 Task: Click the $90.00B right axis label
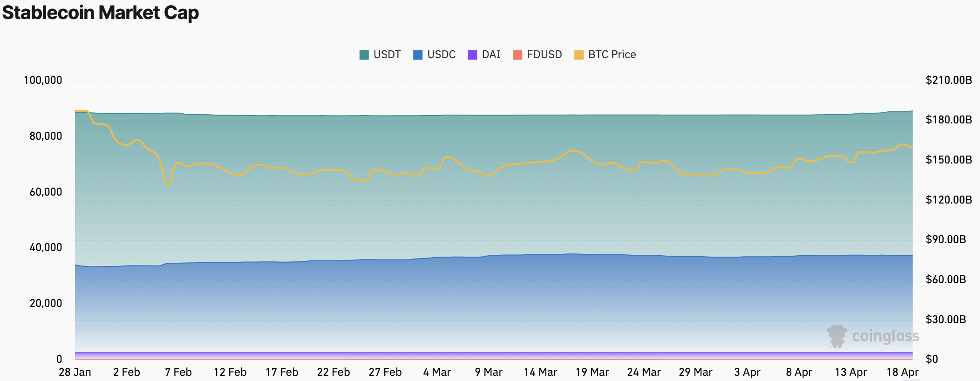click(946, 239)
